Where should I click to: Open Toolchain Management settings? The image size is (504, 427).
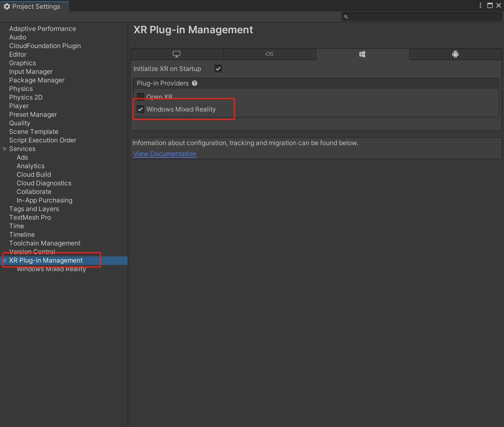(45, 243)
